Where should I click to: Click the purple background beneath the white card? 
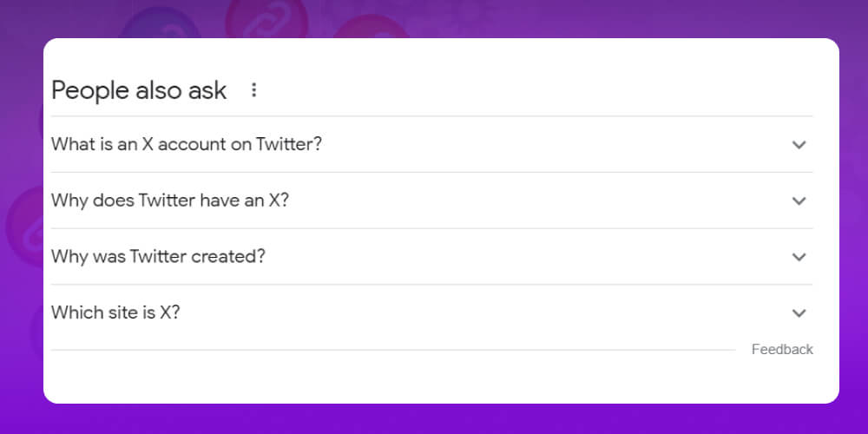(434, 419)
